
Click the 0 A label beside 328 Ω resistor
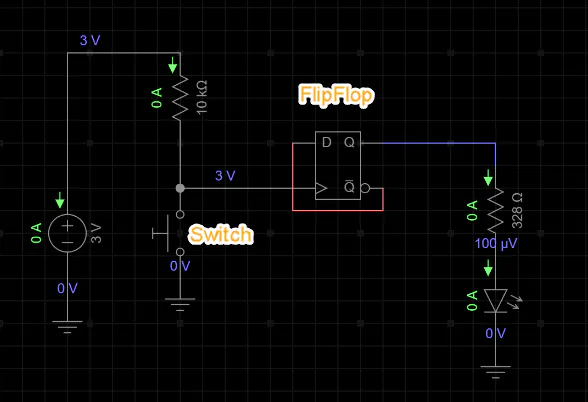472,210
